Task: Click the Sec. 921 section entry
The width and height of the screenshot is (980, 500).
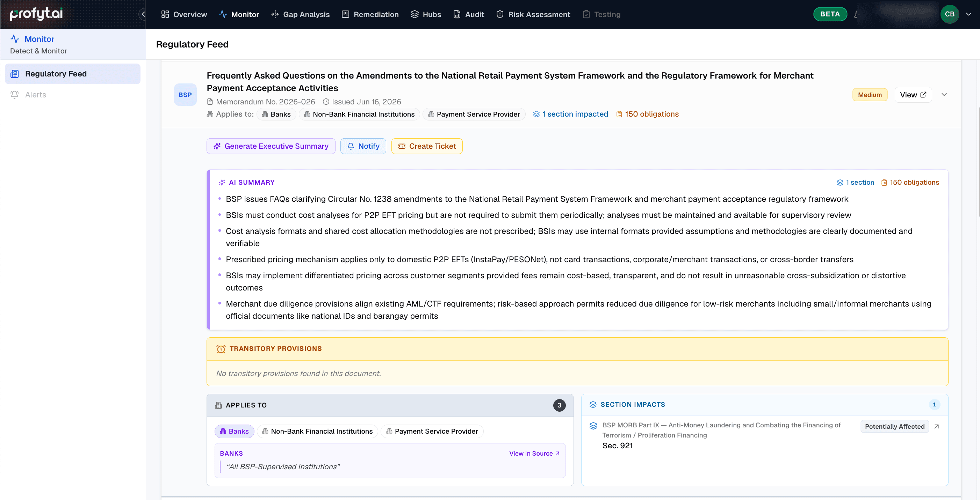Action: coord(618,446)
